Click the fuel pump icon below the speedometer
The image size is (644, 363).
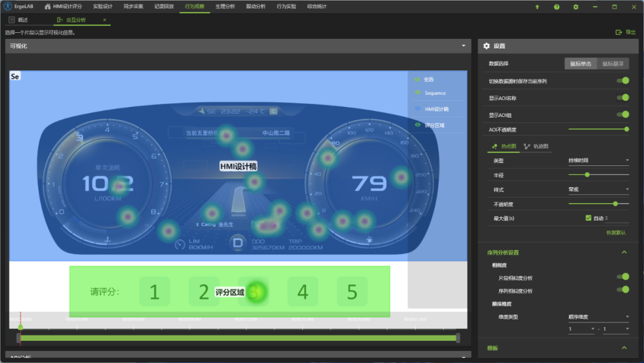(x=369, y=239)
